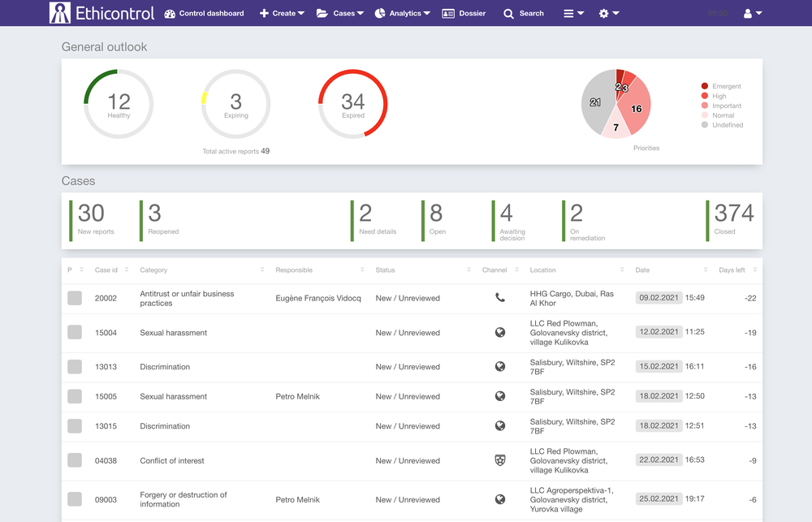Check the row checkbox for case 15005
812x522 pixels.
[74, 396]
